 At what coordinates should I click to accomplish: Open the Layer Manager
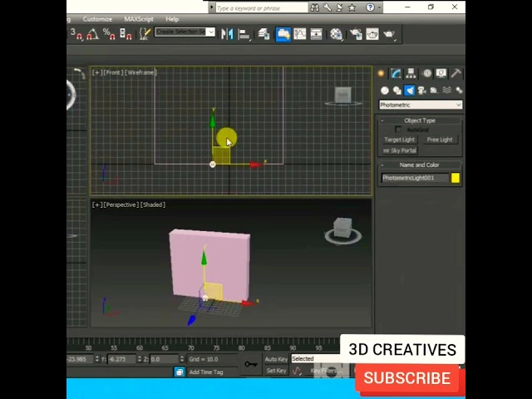click(264, 34)
